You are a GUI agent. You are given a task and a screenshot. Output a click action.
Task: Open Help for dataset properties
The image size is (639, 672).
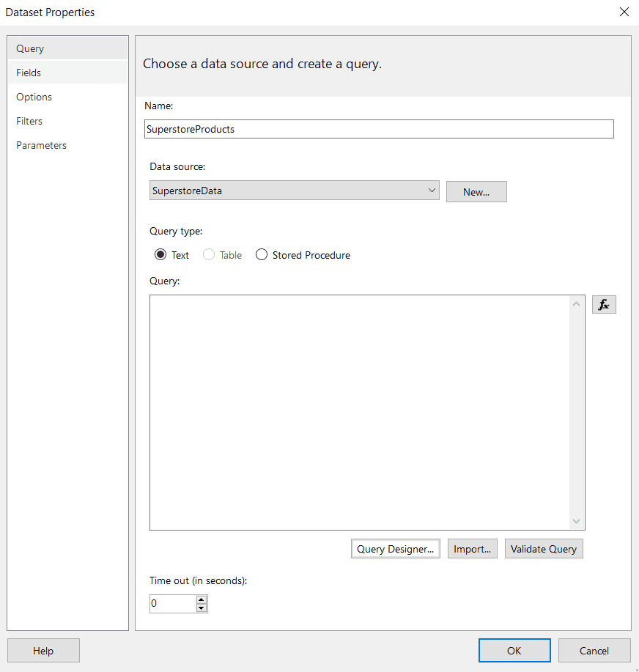tap(43, 650)
